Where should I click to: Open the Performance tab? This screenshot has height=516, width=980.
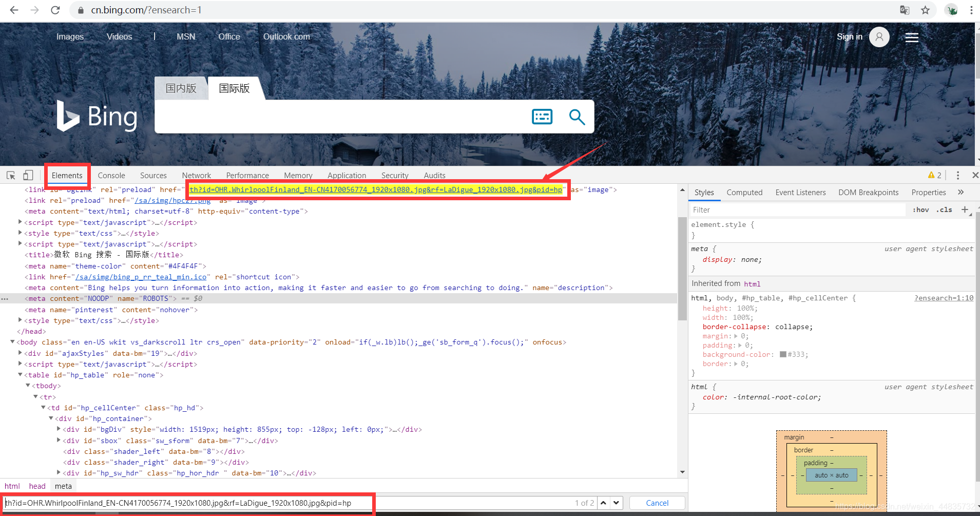tap(247, 175)
